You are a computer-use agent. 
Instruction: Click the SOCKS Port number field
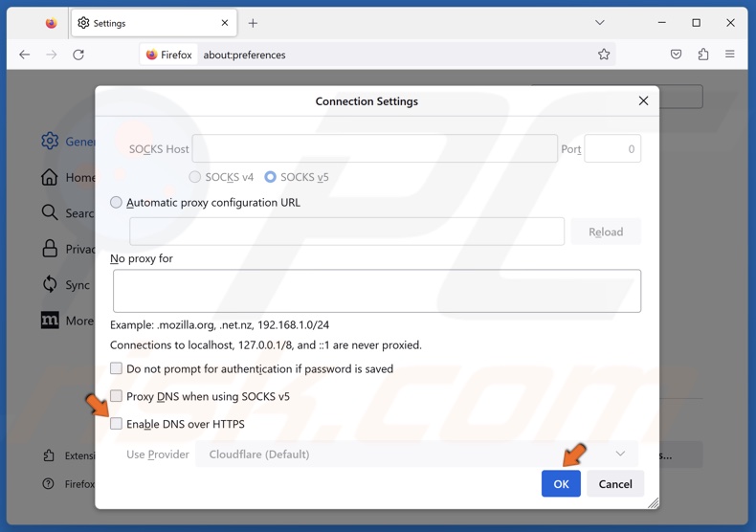click(x=612, y=149)
